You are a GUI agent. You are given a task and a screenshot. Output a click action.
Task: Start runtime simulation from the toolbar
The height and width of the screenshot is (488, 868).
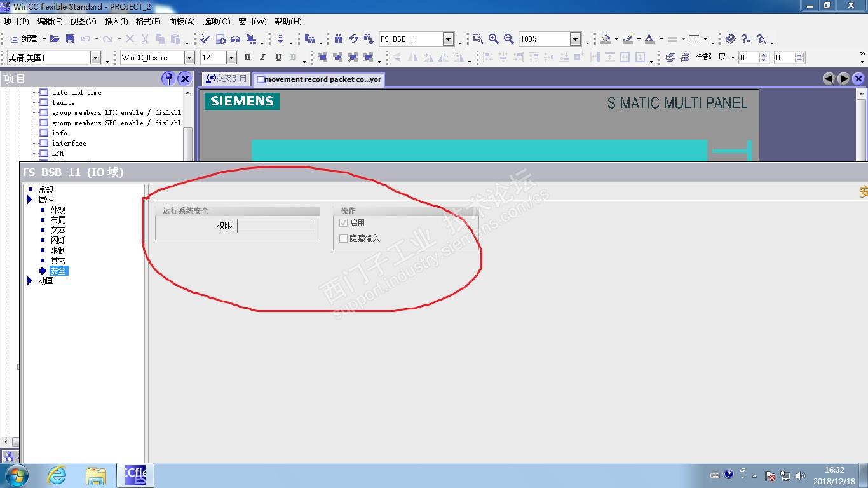(220, 39)
